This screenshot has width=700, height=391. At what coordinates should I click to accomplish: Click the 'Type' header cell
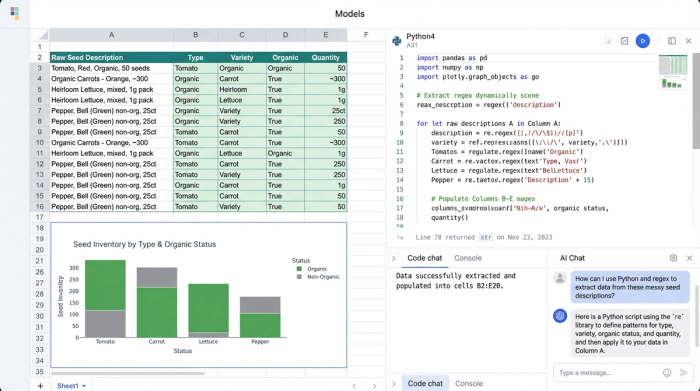tap(196, 58)
